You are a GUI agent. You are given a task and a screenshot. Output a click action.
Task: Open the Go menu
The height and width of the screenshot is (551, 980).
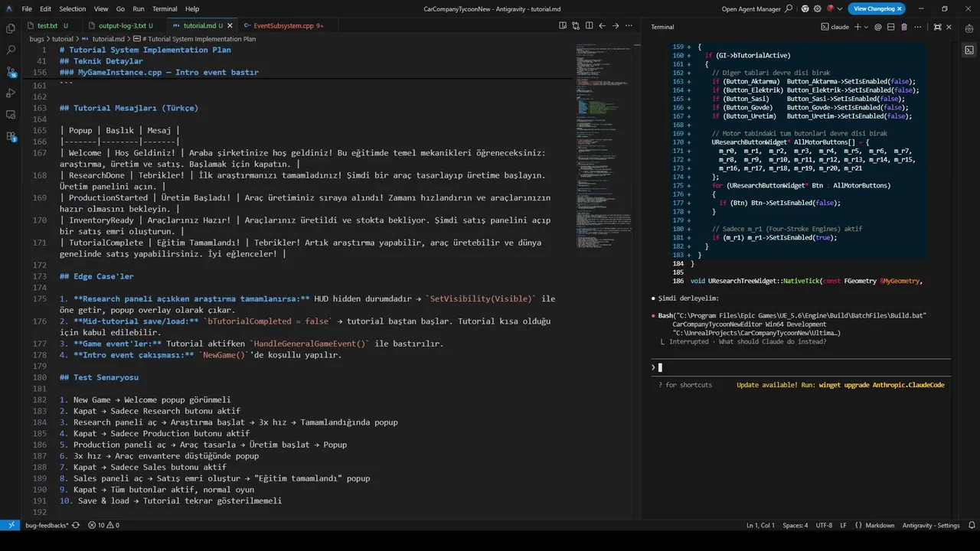click(120, 8)
